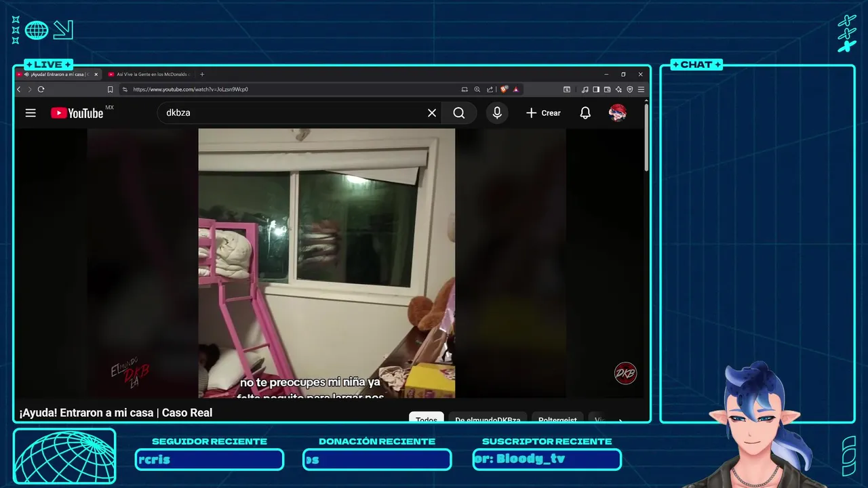The image size is (868, 488).
Task: Open the Brave VPN shield icon
Action: coord(630,89)
